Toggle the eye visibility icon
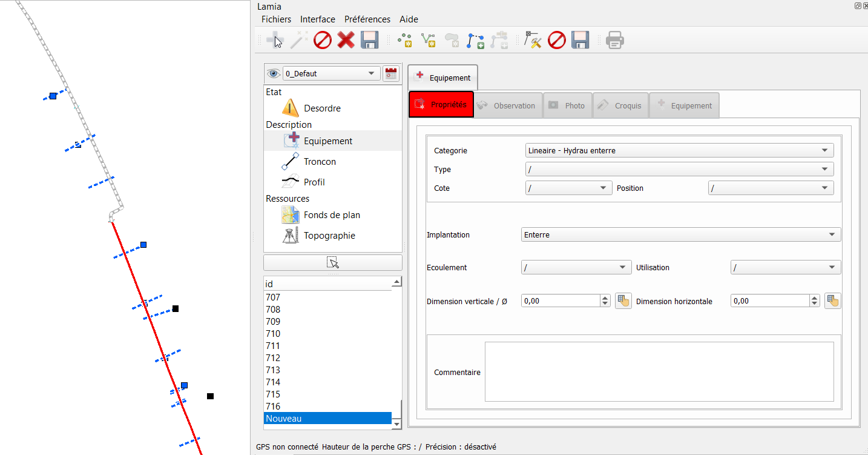 (274, 73)
